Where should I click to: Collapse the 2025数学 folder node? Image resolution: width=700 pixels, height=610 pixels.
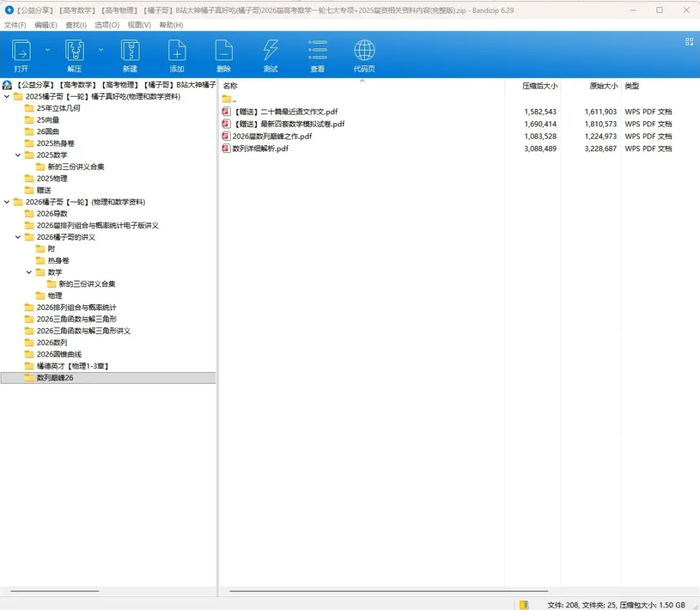tap(18, 155)
